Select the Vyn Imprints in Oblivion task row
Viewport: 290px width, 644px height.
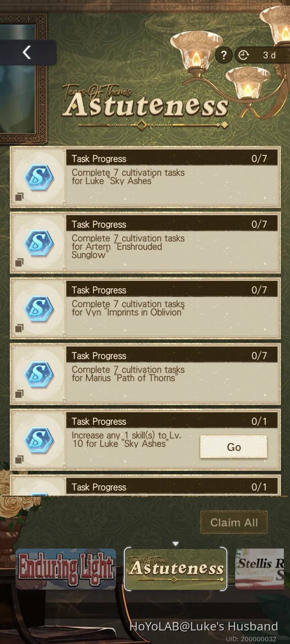(x=145, y=308)
